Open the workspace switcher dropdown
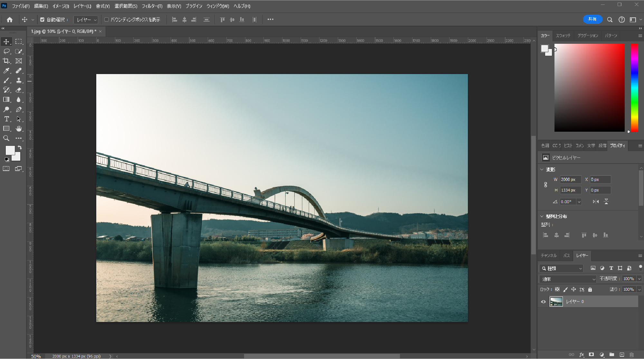 [635, 20]
